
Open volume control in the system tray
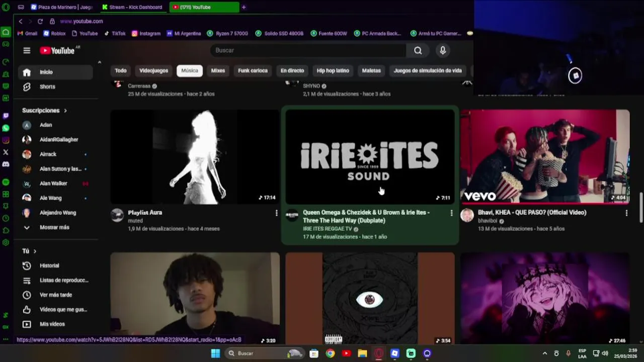[x=605, y=353]
